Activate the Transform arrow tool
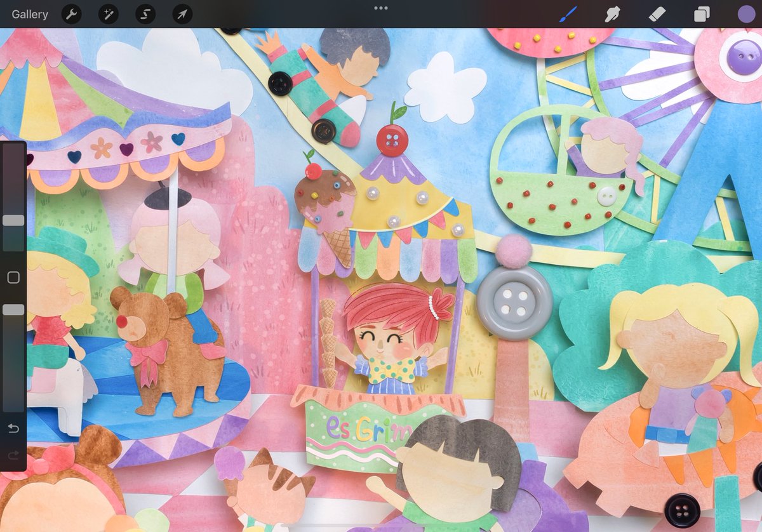 click(182, 14)
